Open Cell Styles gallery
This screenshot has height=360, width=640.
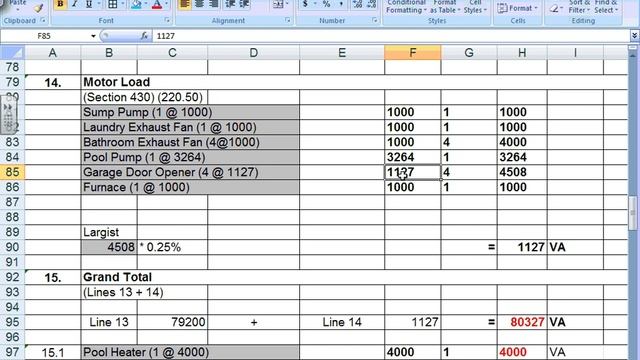coord(476,7)
